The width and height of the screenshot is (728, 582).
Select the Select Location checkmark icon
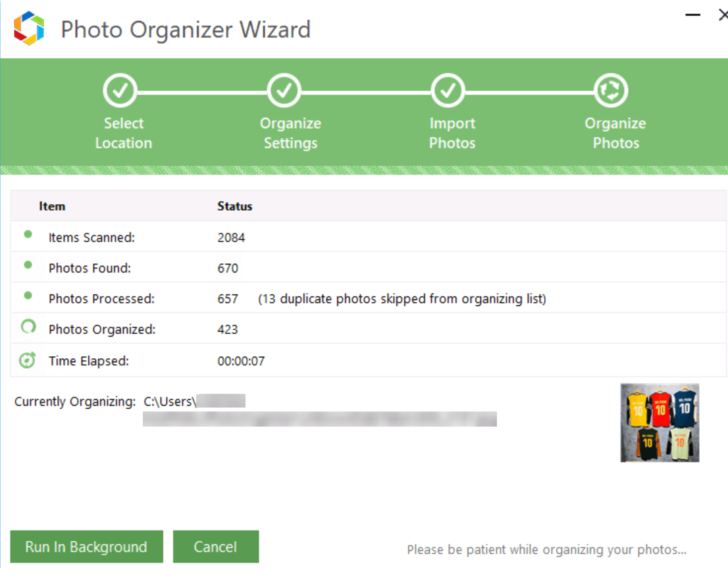[121, 90]
